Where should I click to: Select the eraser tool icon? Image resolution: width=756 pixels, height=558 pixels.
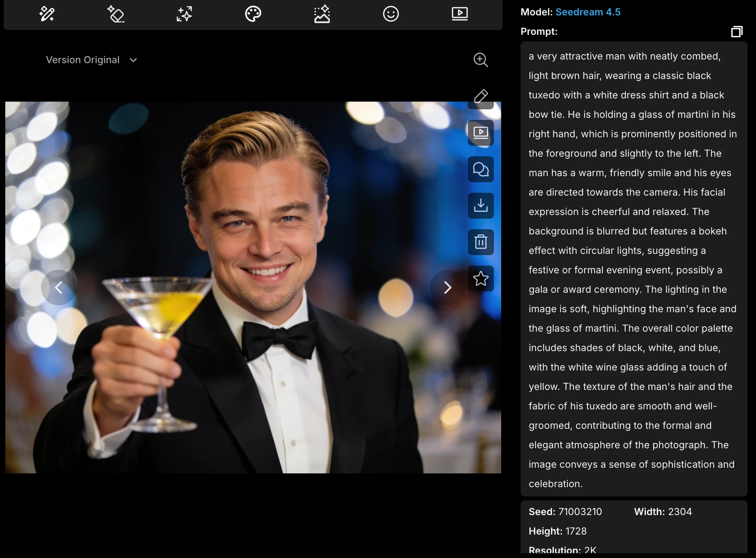pyautogui.click(x=116, y=14)
